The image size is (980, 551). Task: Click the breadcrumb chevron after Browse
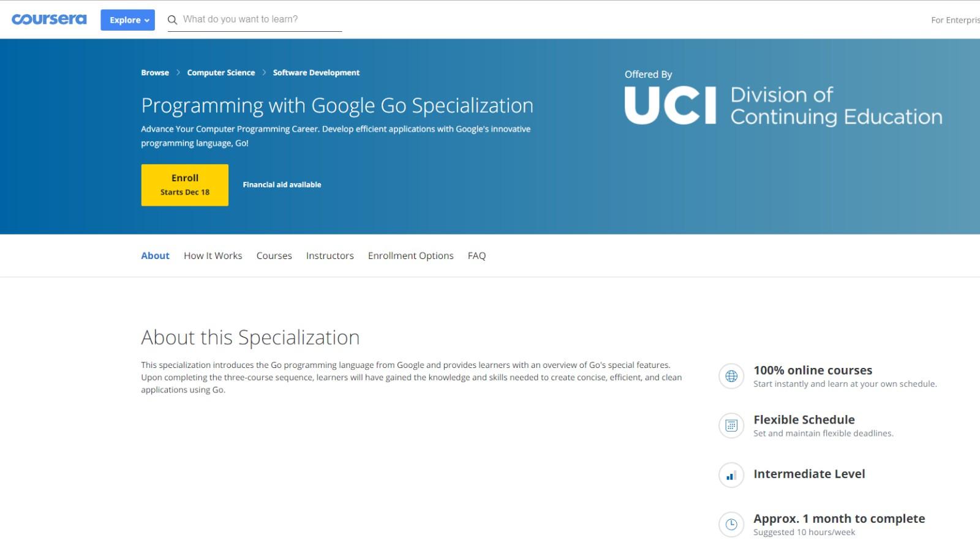pyautogui.click(x=178, y=72)
